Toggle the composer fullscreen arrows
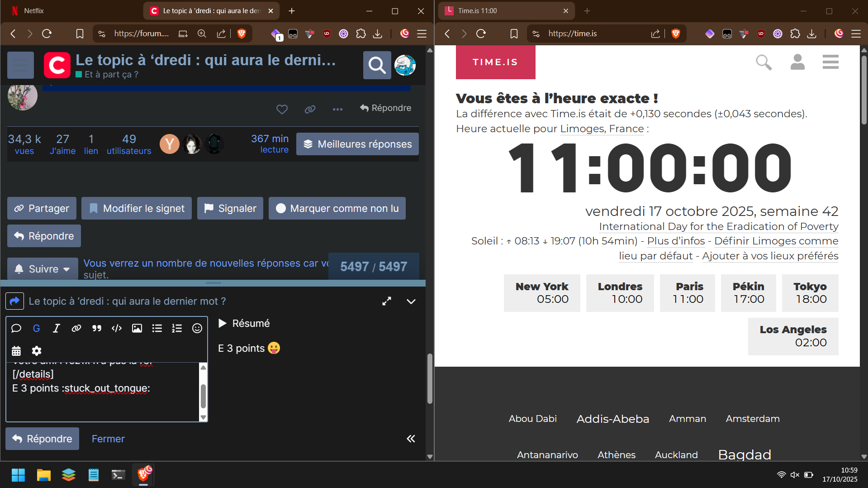This screenshot has width=868, height=488. 387,301
